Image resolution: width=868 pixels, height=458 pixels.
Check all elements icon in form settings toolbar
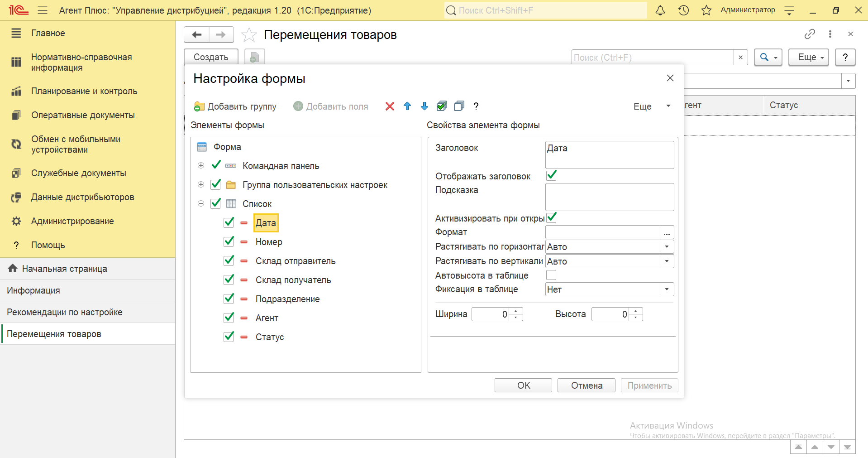(442, 106)
